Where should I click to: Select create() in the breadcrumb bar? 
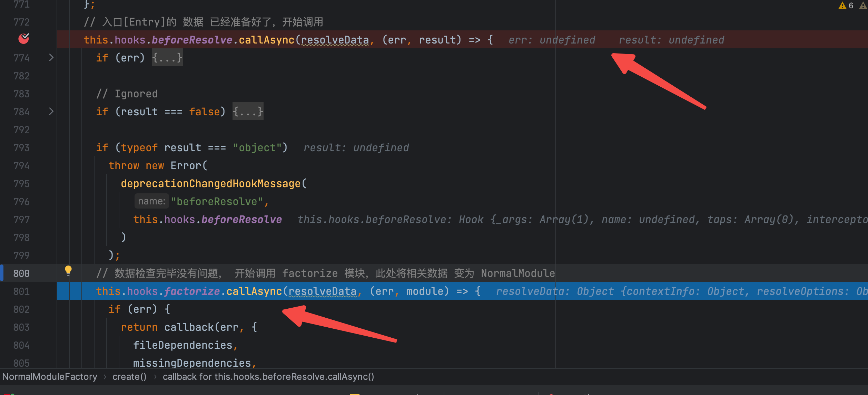click(129, 377)
